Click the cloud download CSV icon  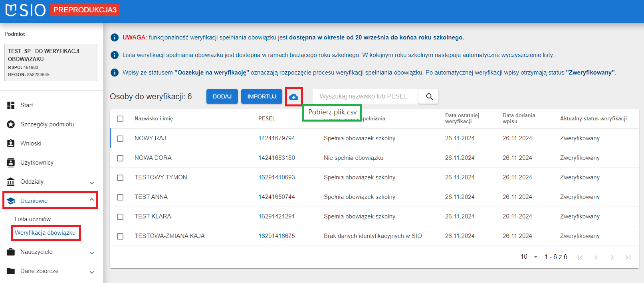pyautogui.click(x=293, y=97)
